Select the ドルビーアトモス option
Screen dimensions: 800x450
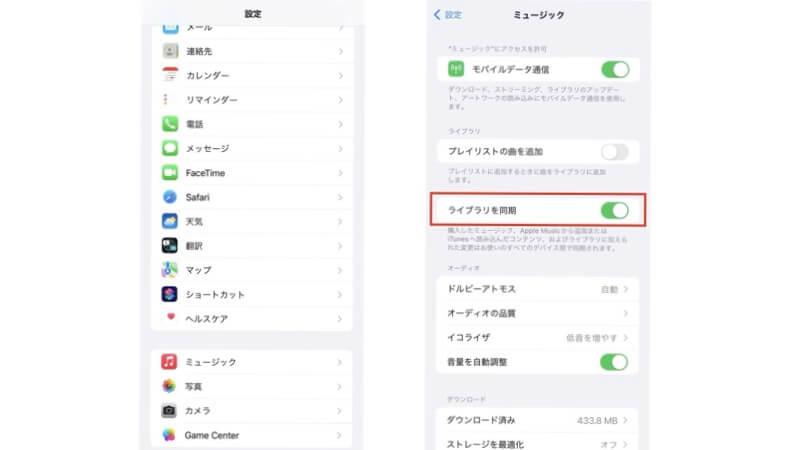pos(537,289)
